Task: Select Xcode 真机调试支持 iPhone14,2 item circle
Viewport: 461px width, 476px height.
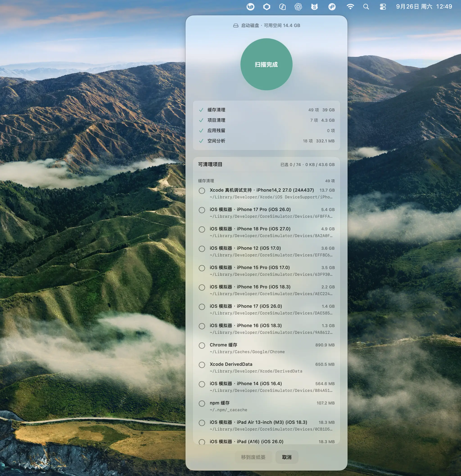Action: click(x=202, y=191)
